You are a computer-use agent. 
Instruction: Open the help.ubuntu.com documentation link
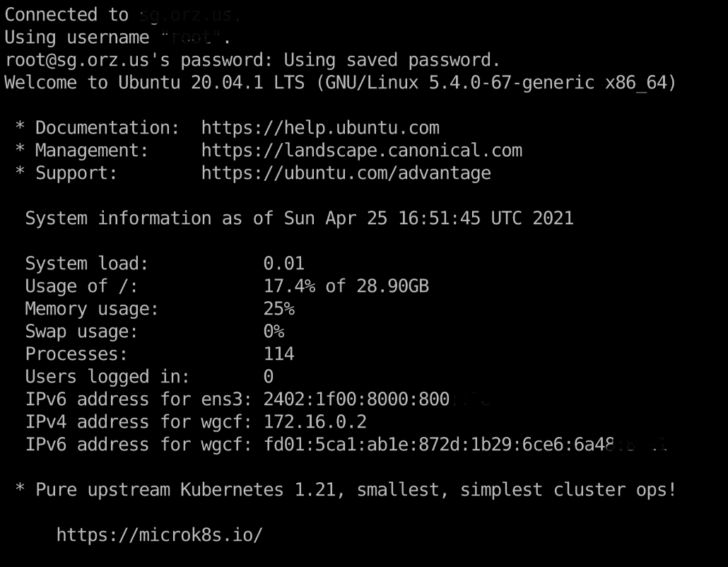point(320,128)
